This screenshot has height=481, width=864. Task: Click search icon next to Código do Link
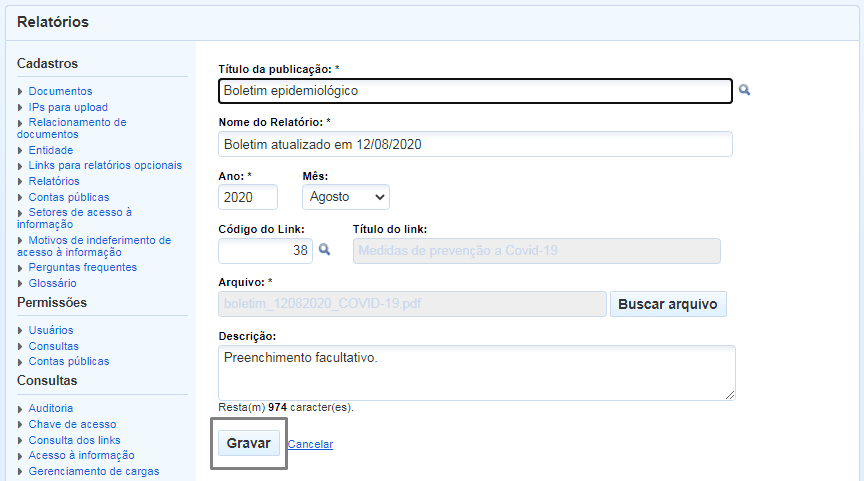(324, 250)
